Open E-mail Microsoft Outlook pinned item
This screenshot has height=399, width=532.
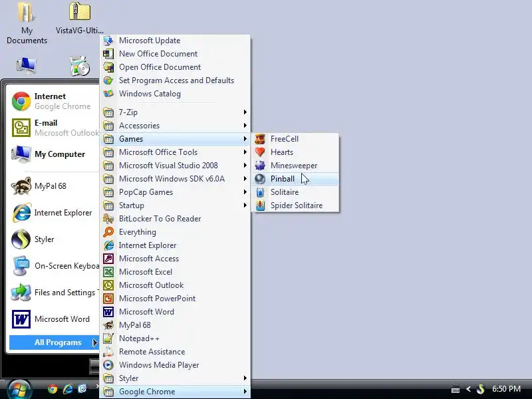(x=54, y=128)
